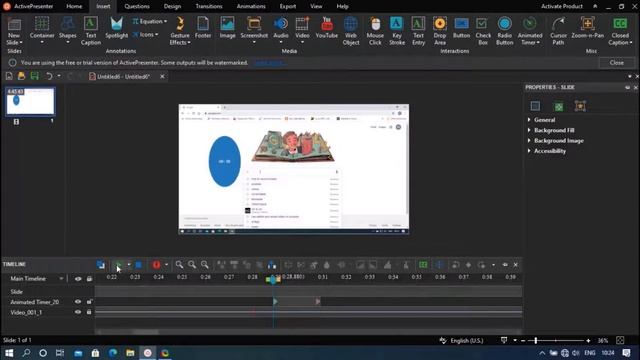Open the Shapes gallery dropdown
The width and height of the screenshot is (640, 360).
click(67, 42)
